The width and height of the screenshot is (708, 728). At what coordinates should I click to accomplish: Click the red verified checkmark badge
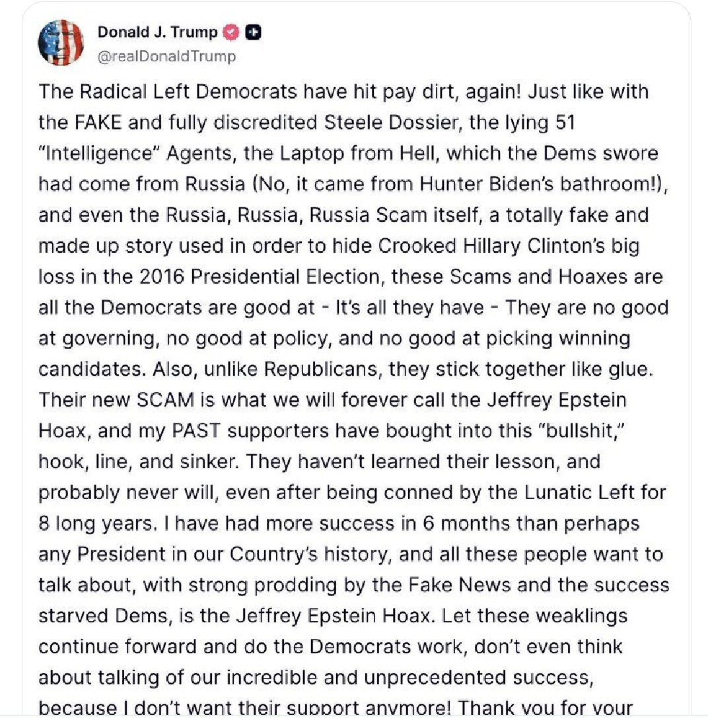[231, 32]
